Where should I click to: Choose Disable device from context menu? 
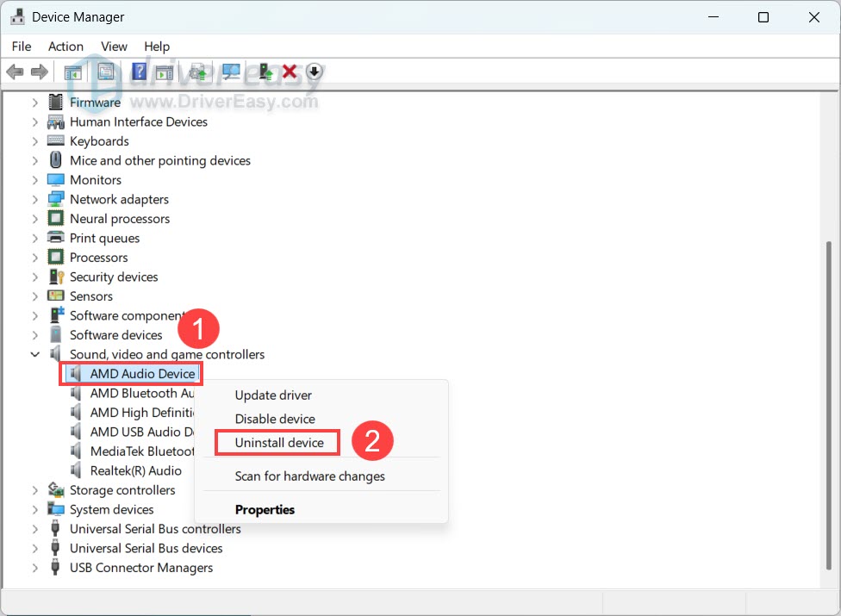(x=275, y=419)
